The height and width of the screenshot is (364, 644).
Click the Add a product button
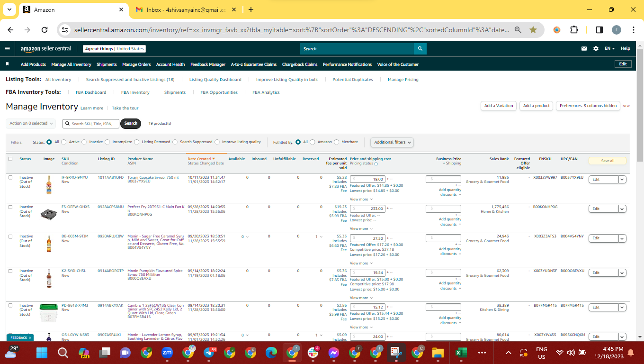click(537, 106)
